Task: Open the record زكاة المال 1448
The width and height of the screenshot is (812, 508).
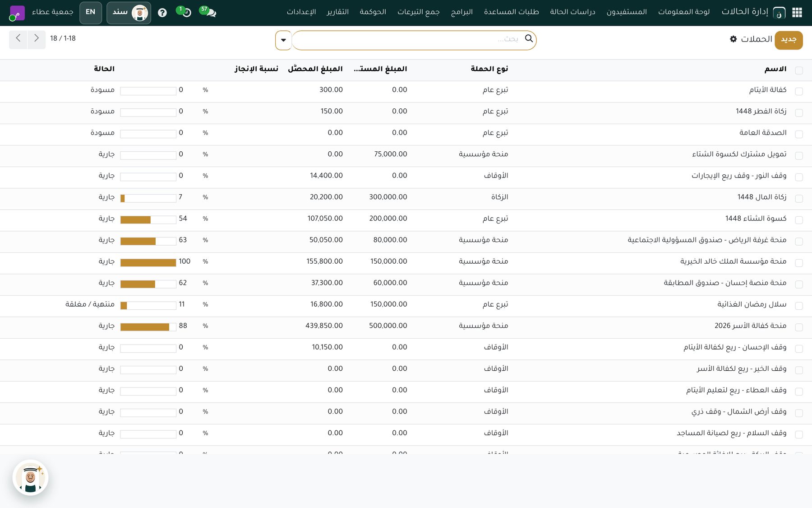Action: [x=762, y=197]
